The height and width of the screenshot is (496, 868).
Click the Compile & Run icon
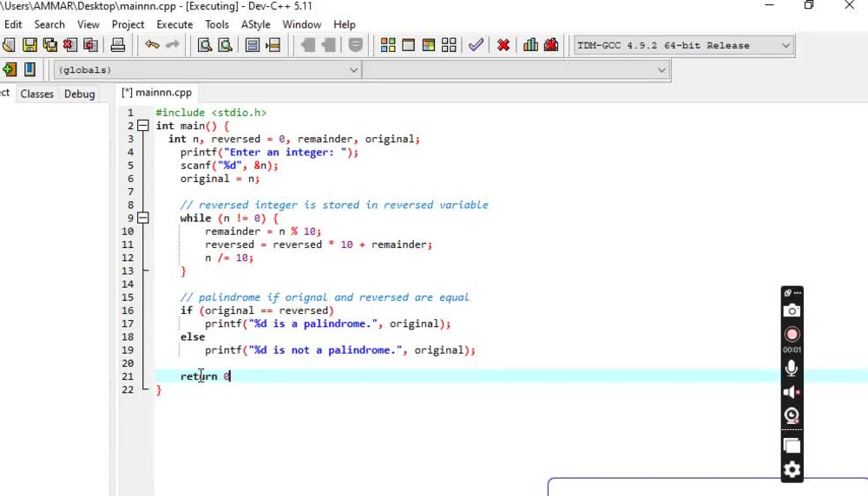429,45
